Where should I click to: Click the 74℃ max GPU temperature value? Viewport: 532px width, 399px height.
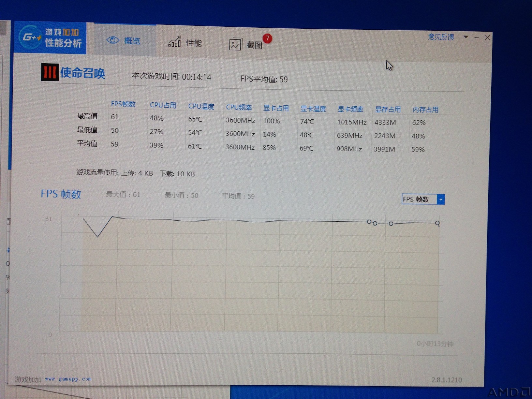pos(307,122)
